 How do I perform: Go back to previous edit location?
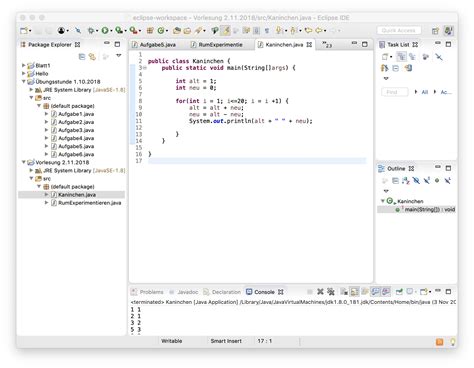(x=308, y=31)
